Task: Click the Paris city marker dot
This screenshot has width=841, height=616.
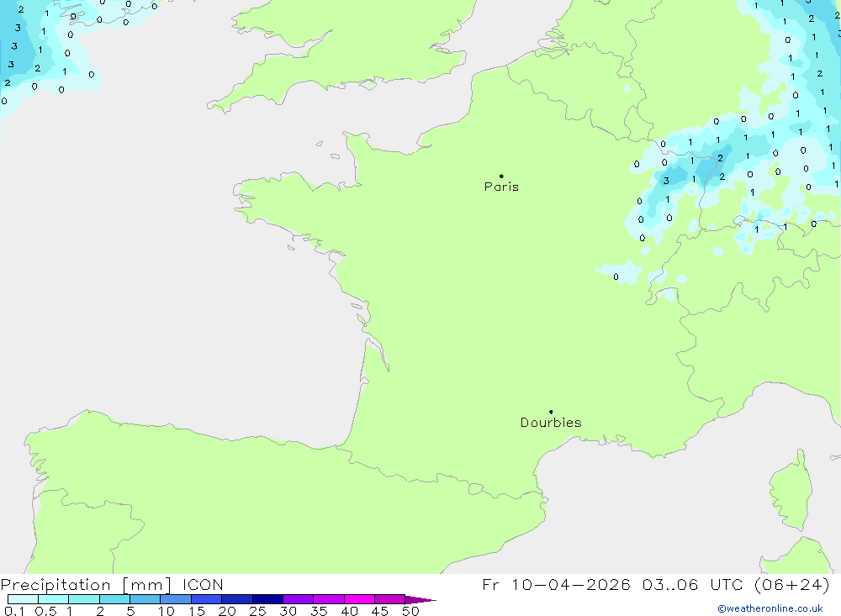Action: coord(501,176)
